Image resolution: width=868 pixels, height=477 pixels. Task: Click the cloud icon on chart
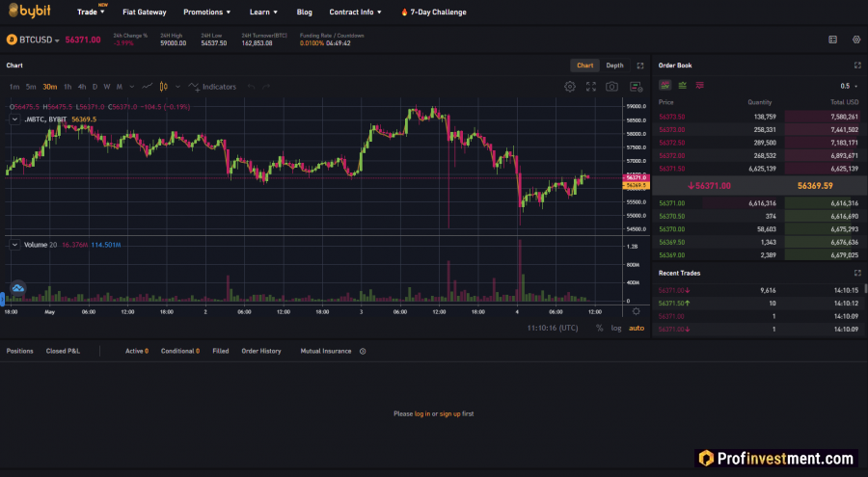tap(17, 288)
